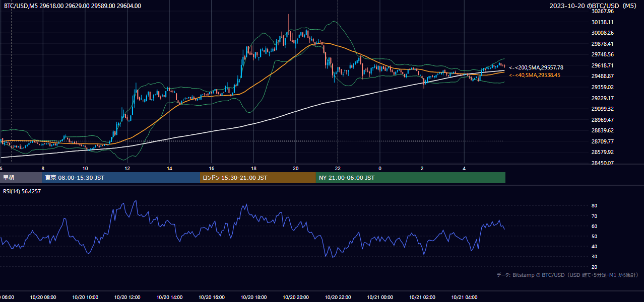Image resolution: width=644 pixels, height=302 pixels.
Task: Select price axis label 30267.96
Action: point(602,11)
